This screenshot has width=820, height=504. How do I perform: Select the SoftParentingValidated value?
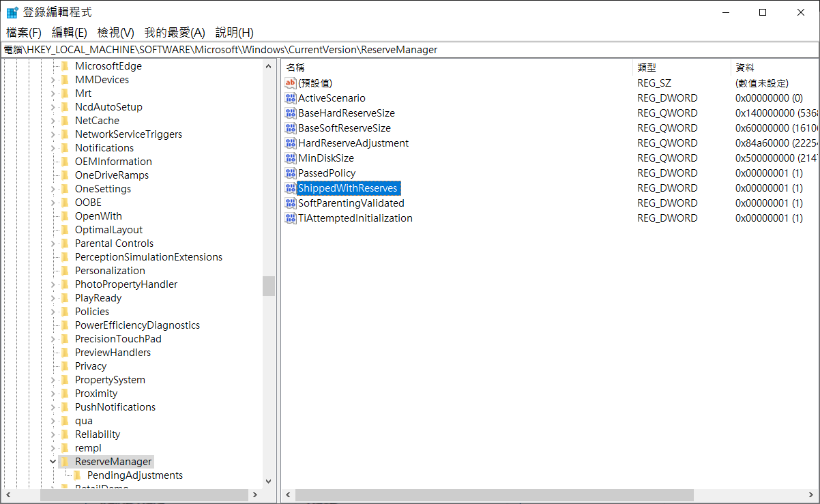[351, 203]
